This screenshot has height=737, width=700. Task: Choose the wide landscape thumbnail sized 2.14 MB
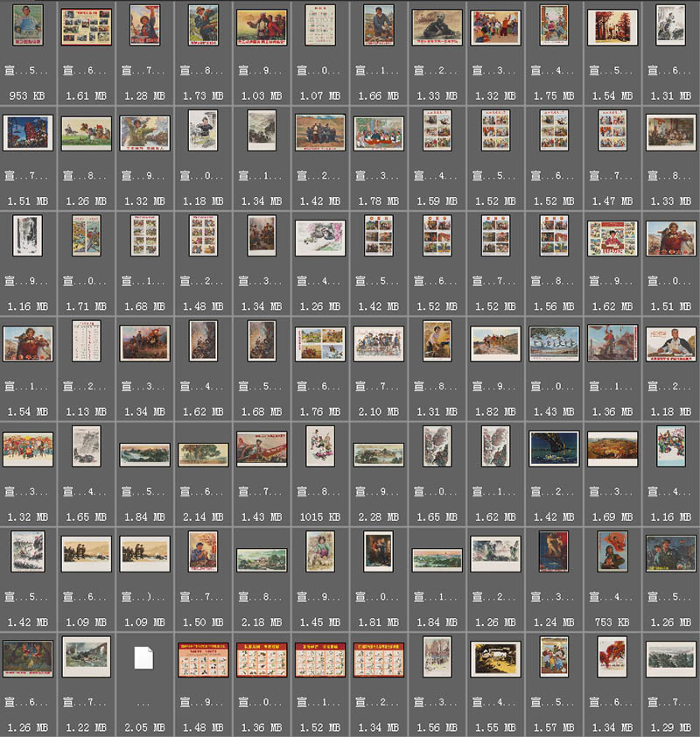[x=203, y=453]
